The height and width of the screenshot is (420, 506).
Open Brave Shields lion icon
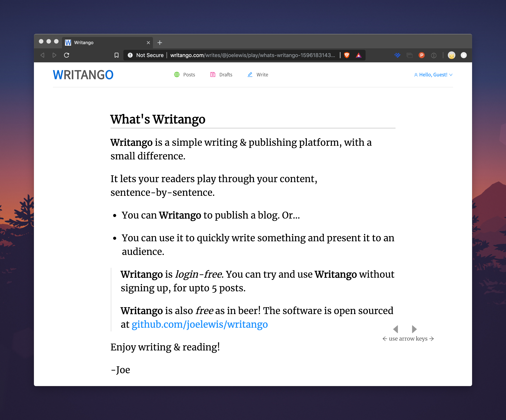click(x=347, y=55)
